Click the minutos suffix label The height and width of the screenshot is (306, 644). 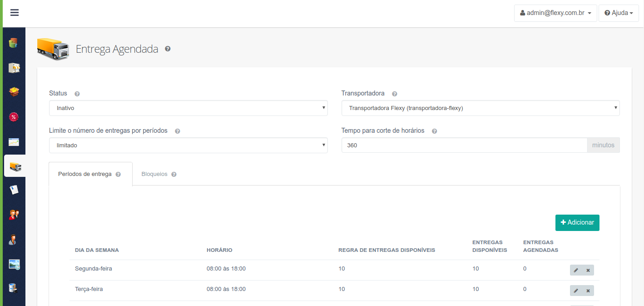pos(603,145)
